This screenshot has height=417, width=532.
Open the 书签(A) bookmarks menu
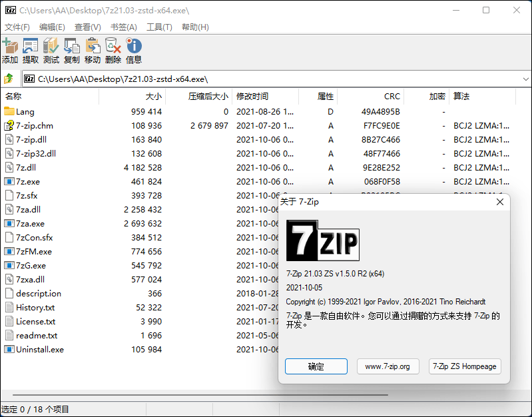pos(123,27)
